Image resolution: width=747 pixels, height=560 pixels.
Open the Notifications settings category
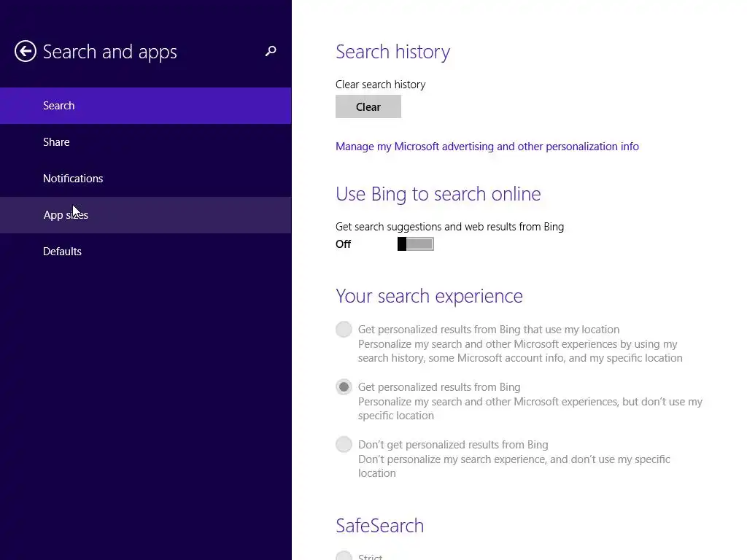145,179
